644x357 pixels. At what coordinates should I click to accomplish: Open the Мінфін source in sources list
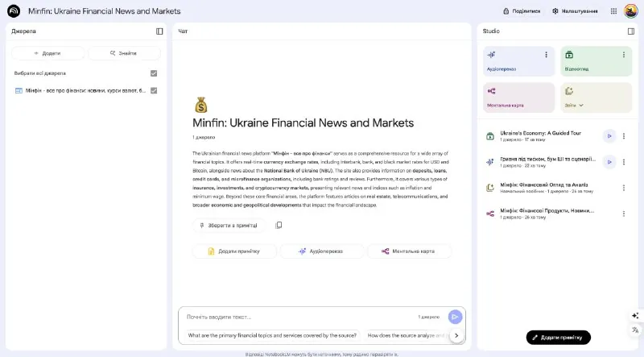85,90
